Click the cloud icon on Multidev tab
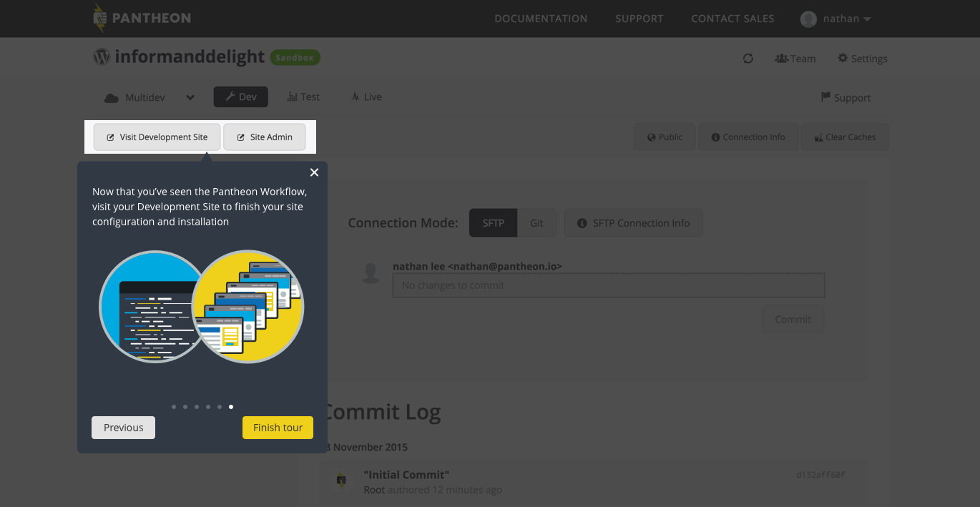980x507 pixels. [x=111, y=98]
